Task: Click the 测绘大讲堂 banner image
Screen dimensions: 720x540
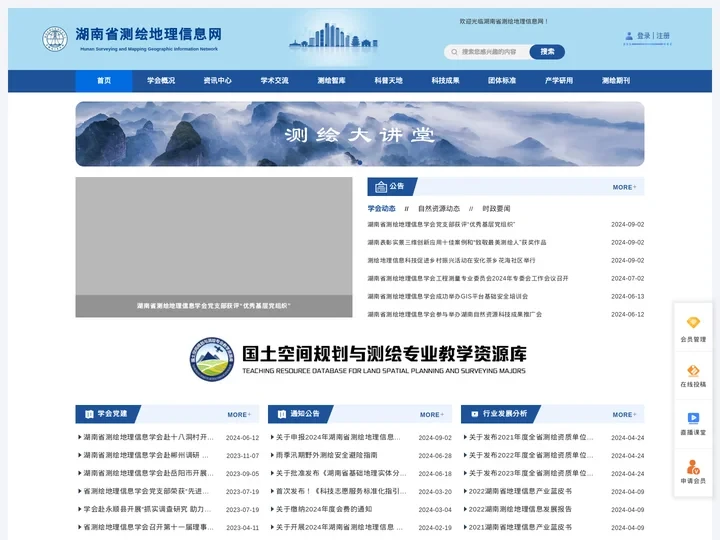Action: tap(360, 134)
